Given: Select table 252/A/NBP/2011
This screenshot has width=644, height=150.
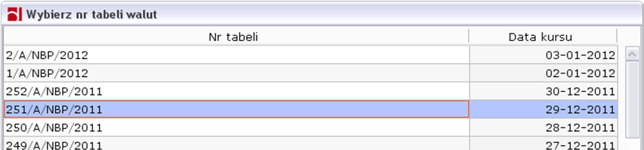Looking at the screenshot, I should (x=236, y=91).
